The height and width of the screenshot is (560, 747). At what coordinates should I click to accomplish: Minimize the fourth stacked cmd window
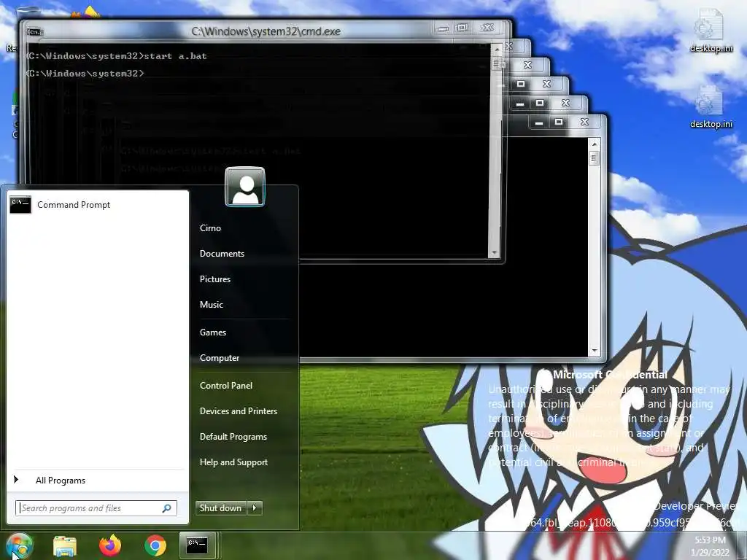click(519, 104)
